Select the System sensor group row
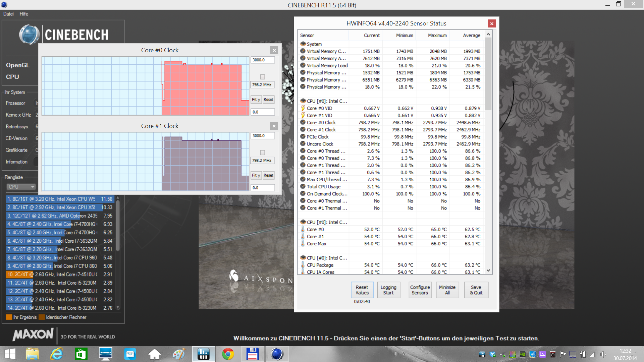 (391, 44)
